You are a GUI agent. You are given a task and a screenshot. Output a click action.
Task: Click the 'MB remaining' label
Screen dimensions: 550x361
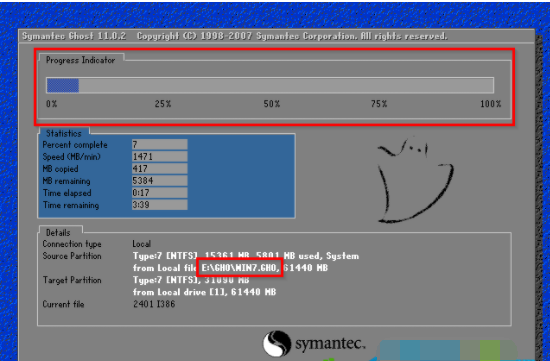tap(66, 181)
